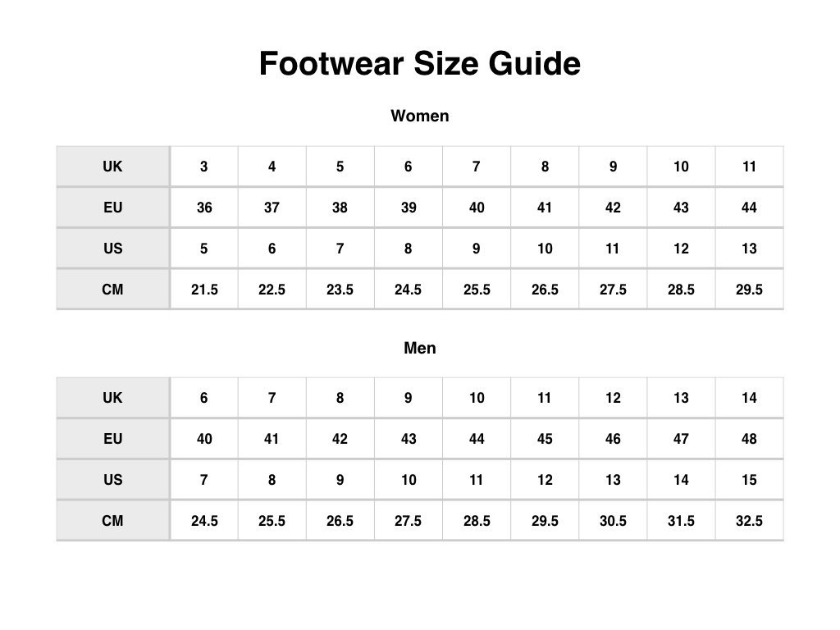The height and width of the screenshot is (630, 840).
Task: Click the Women table US row header
Action: click(113, 248)
